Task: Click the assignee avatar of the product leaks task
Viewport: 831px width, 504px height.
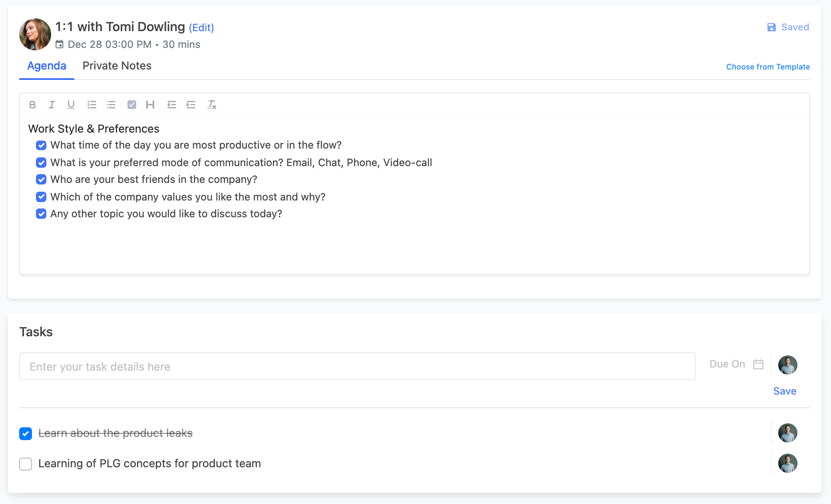Action: click(x=788, y=433)
